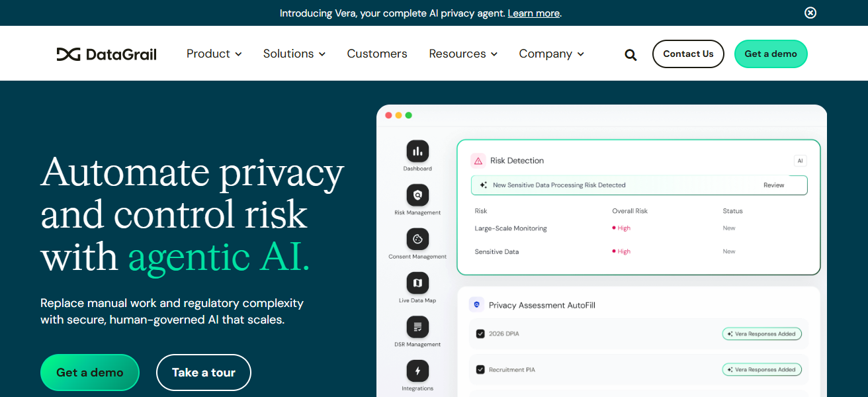Image resolution: width=868 pixels, height=397 pixels.
Task: Click the DataGrail logo
Action: [x=107, y=54]
